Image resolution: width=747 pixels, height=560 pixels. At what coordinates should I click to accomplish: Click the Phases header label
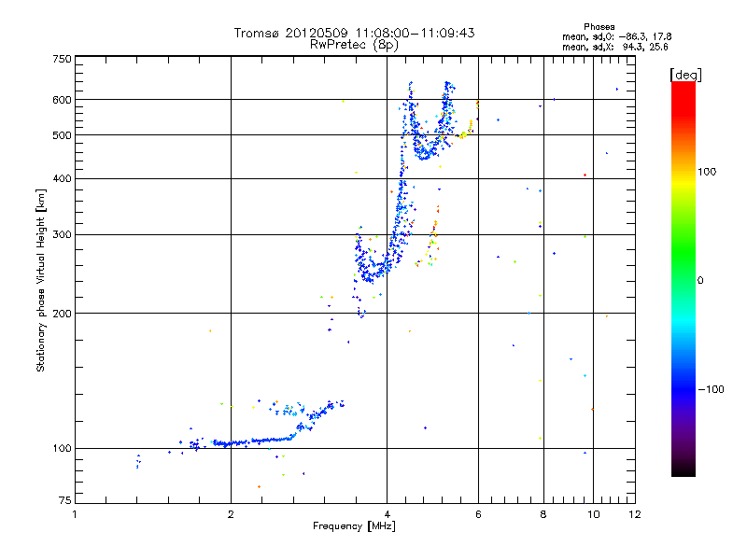coord(599,27)
